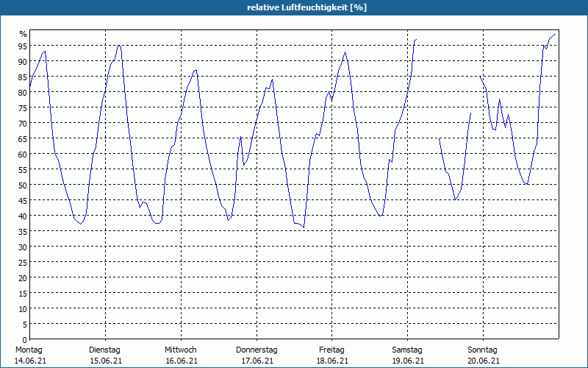Click the 75 tick label on y-axis
Viewport: 588px width, 368px height.
23,108
